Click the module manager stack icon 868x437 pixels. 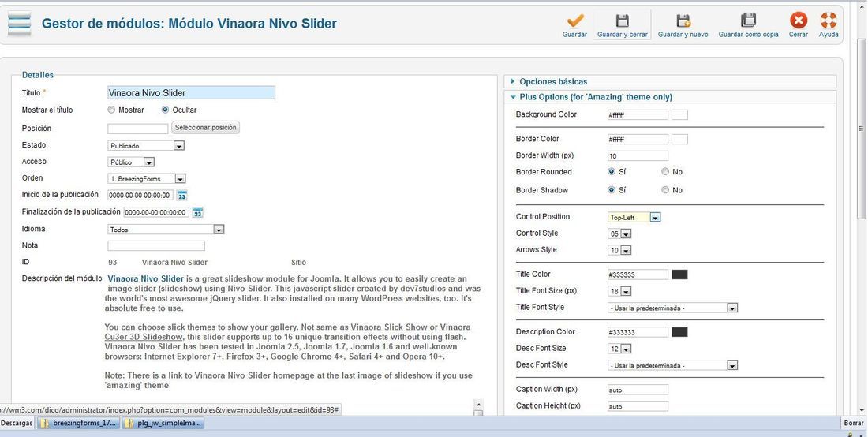(20, 24)
